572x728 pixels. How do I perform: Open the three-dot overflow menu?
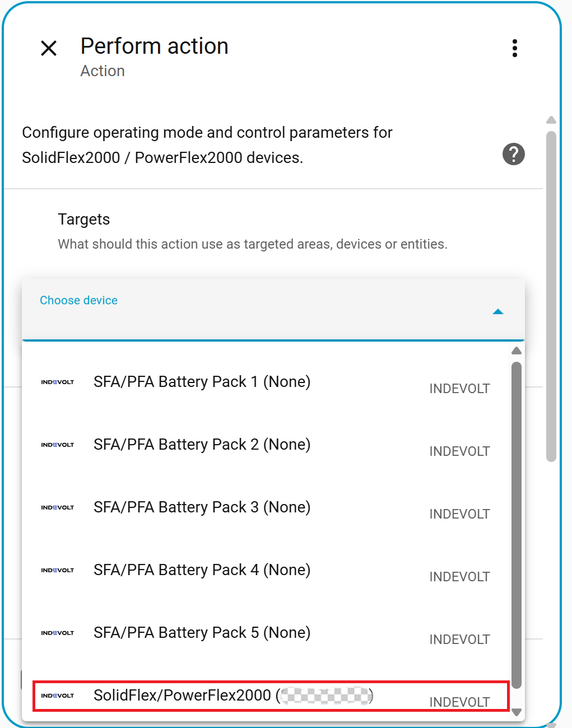(514, 48)
